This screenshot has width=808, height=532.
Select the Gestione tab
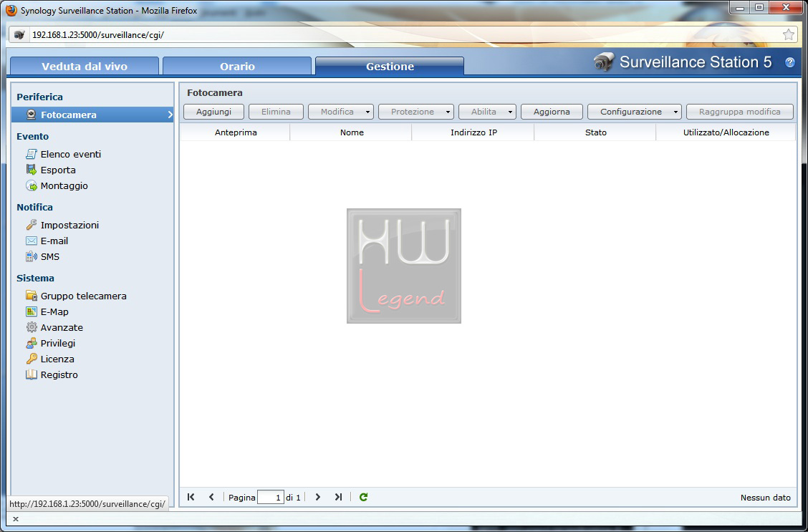point(390,67)
